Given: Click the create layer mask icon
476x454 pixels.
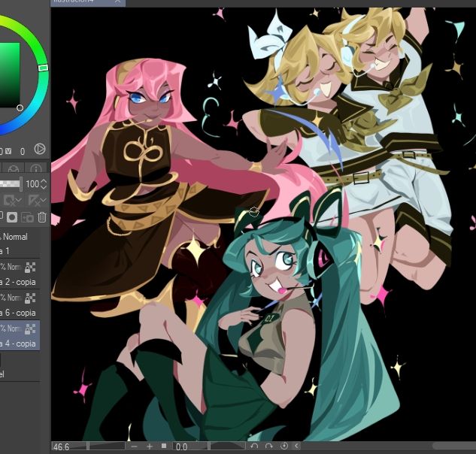Looking at the screenshot, I should pos(12,217).
